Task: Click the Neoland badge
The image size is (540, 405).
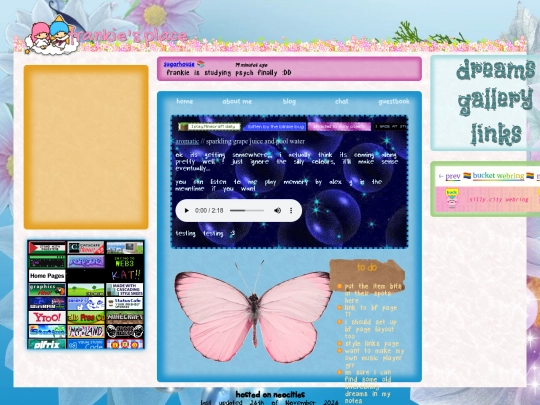Action: 86,331
